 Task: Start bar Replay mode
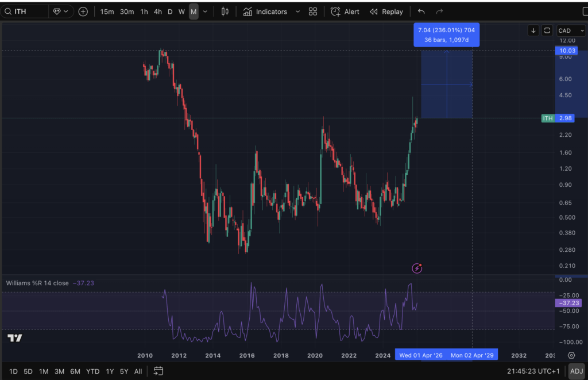[386, 11]
